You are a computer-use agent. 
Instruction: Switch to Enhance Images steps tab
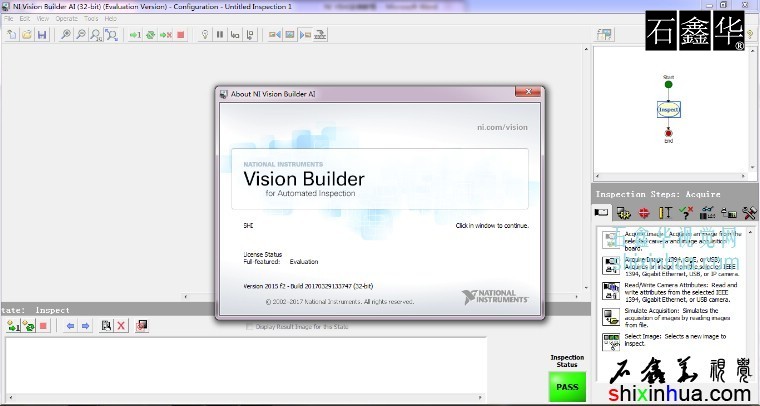pos(623,212)
